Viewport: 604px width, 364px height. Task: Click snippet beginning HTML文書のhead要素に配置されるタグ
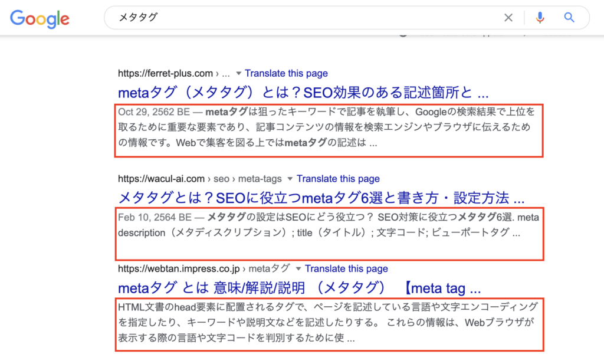point(327,322)
